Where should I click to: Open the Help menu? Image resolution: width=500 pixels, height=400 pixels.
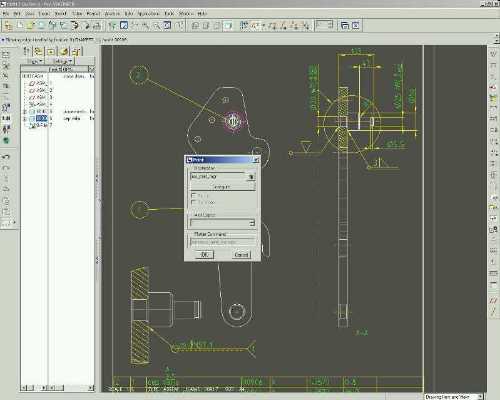(x=202, y=14)
